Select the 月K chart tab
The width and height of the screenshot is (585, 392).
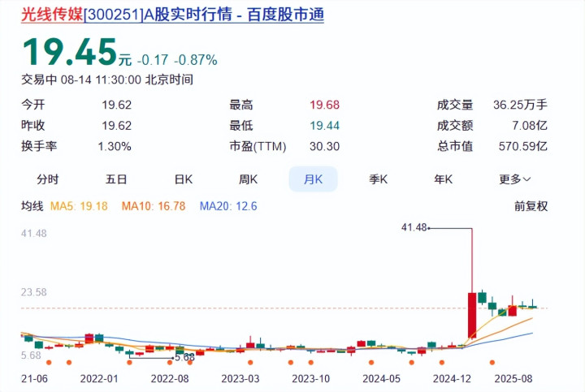[x=313, y=179]
